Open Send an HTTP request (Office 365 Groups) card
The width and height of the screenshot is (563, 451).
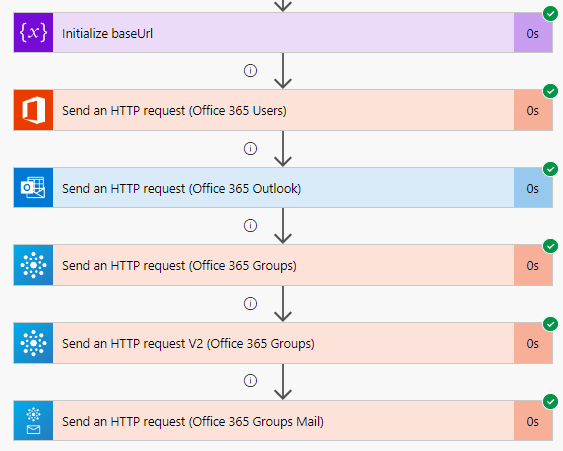coord(283,265)
